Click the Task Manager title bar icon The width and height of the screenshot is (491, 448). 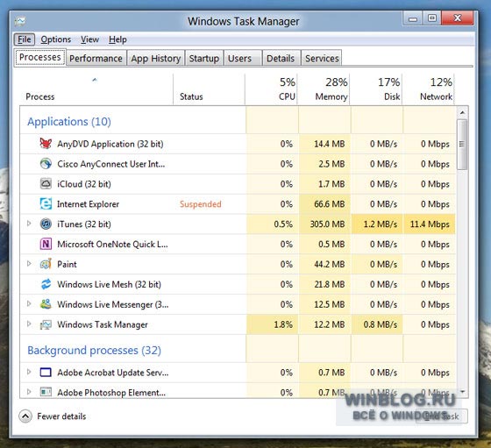[20, 21]
